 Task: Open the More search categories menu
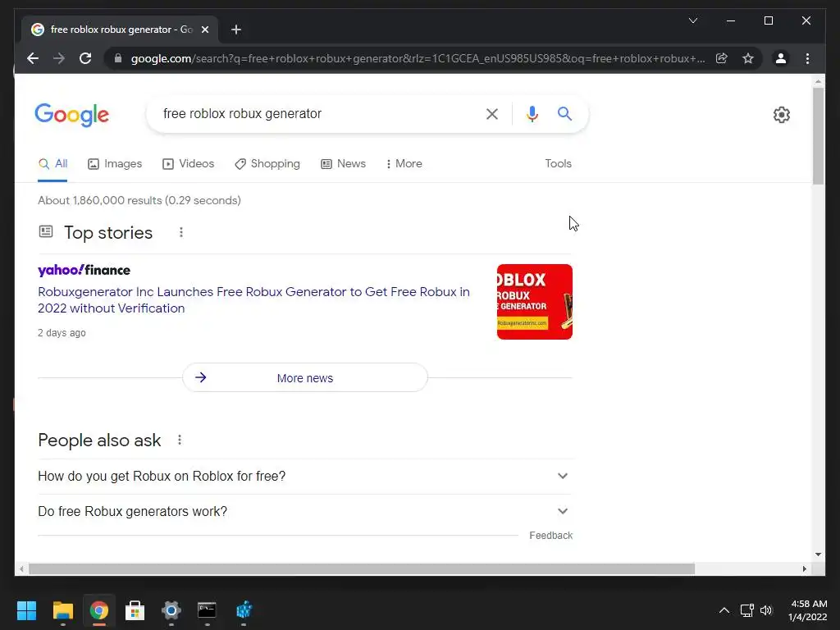click(404, 164)
